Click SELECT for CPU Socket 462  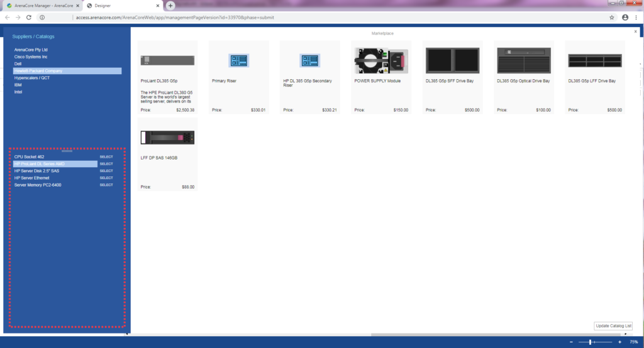[x=106, y=157]
